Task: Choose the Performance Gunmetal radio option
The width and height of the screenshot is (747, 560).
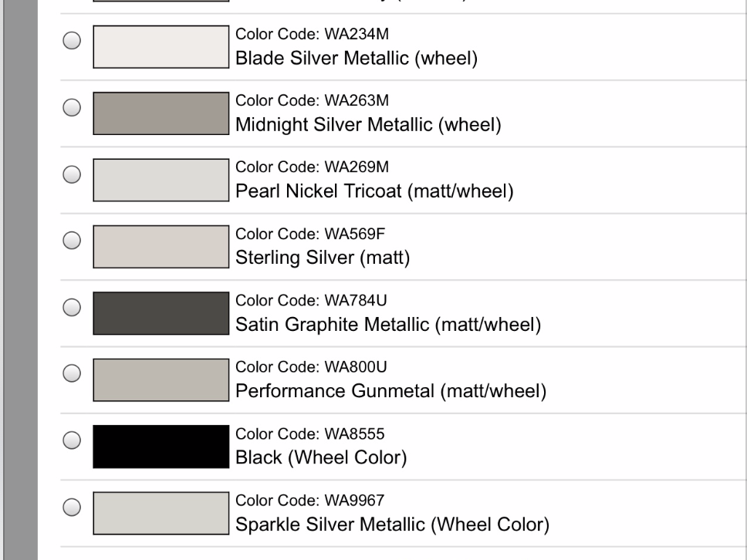Action: pyautogui.click(x=72, y=373)
